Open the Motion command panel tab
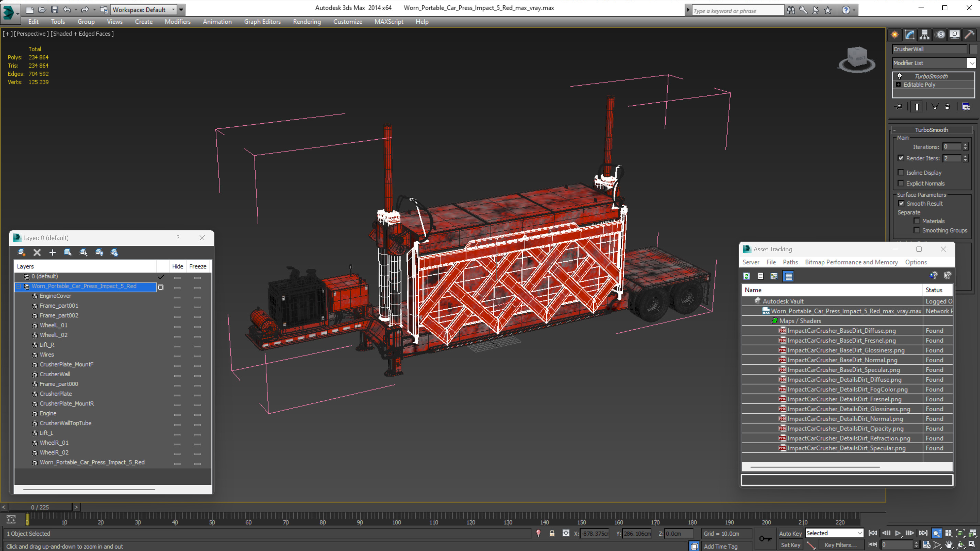Viewport: 980px width, 551px height. click(940, 35)
